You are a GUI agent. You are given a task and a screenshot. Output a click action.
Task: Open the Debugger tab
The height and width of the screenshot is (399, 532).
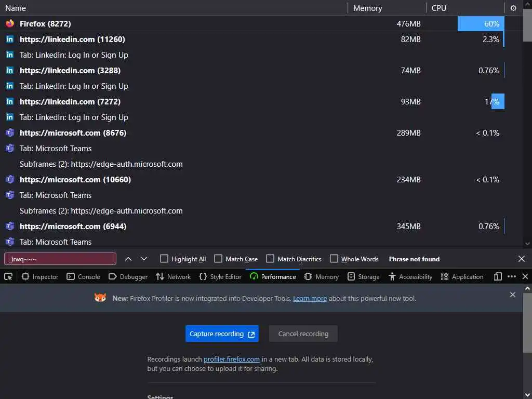pos(128,277)
